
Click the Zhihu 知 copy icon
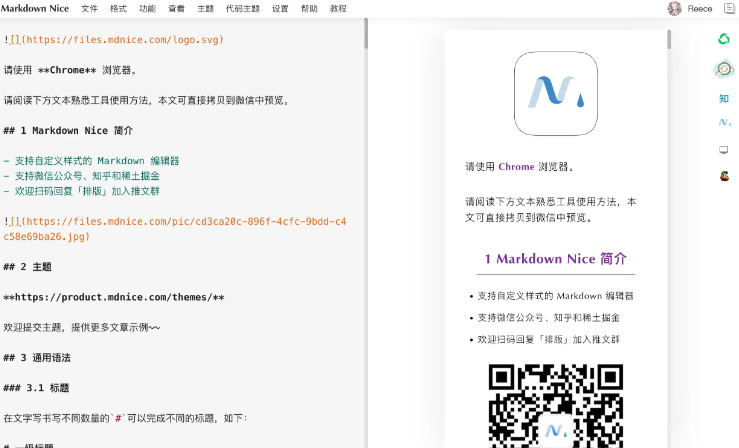coord(723,98)
